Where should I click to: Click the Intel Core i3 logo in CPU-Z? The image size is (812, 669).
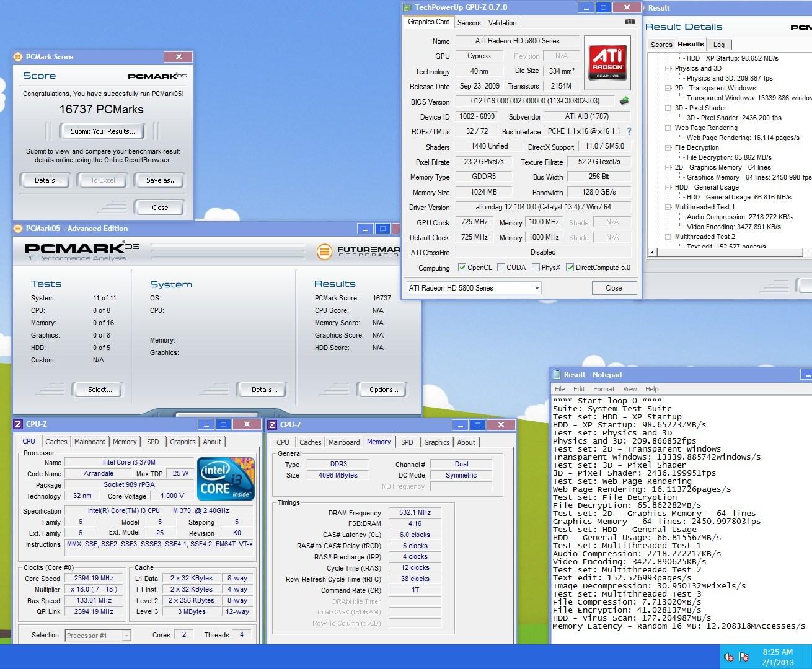tap(226, 478)
